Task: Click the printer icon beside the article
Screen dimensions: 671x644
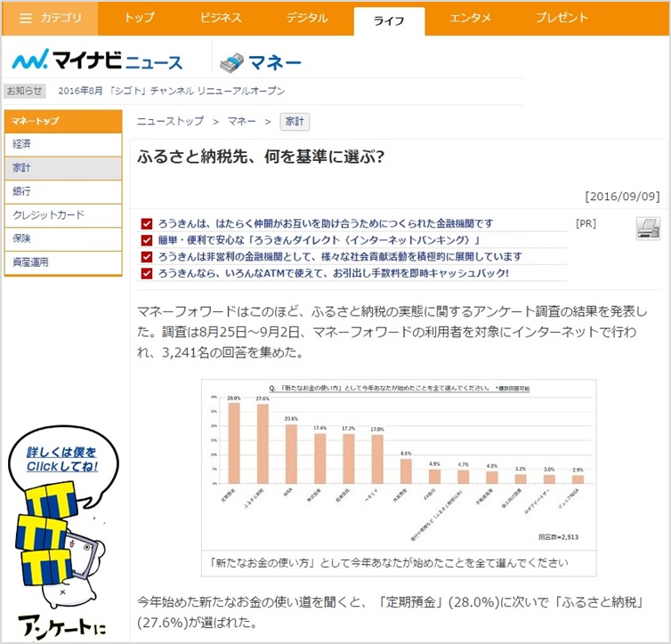Action: (648, 229)
